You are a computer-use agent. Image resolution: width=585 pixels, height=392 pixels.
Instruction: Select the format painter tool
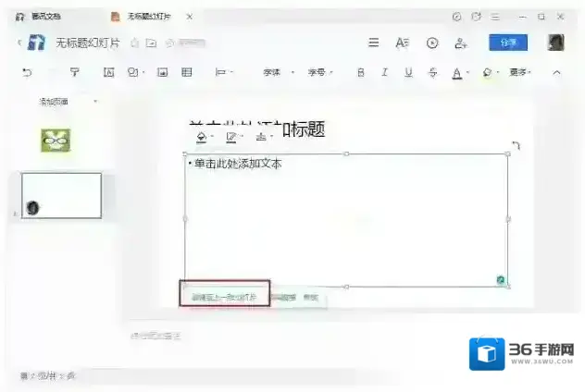(x=75, y=72)
